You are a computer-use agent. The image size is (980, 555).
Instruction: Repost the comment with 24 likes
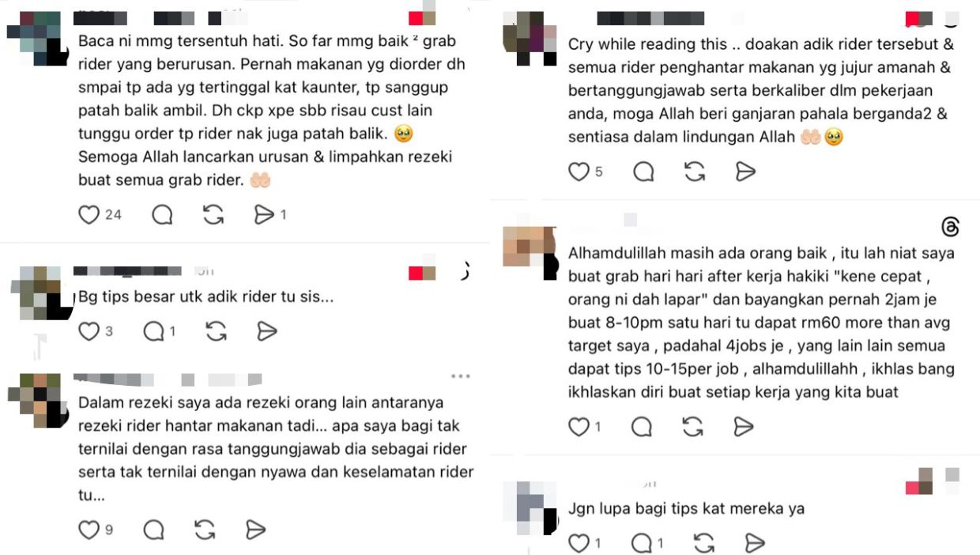[213, 214]
